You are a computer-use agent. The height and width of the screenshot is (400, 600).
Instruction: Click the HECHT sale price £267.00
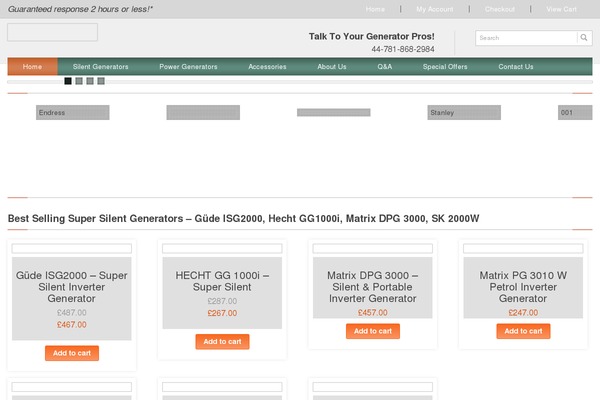pyautogui.click(x=222, y=313)
